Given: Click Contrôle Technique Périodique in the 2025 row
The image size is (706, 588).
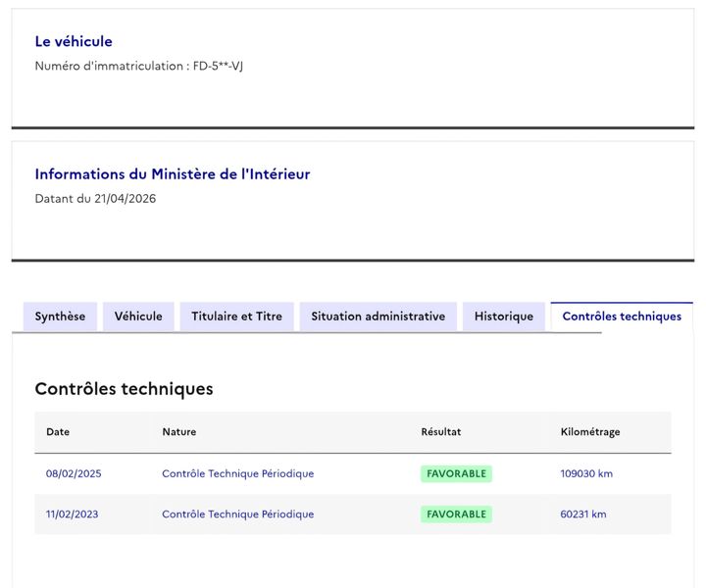Looking at the screenshot, I should point(238,473).
